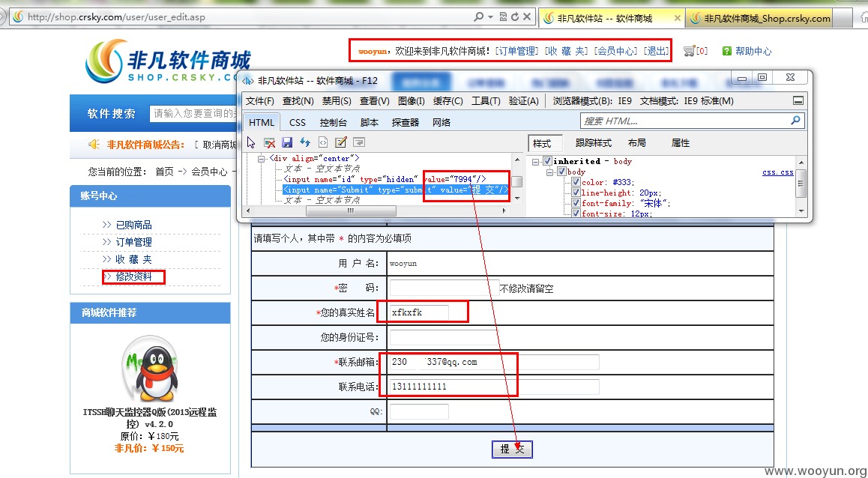Click the shopping cart icon
This screenshot has width=868, height=478.
tap(689, 51)
